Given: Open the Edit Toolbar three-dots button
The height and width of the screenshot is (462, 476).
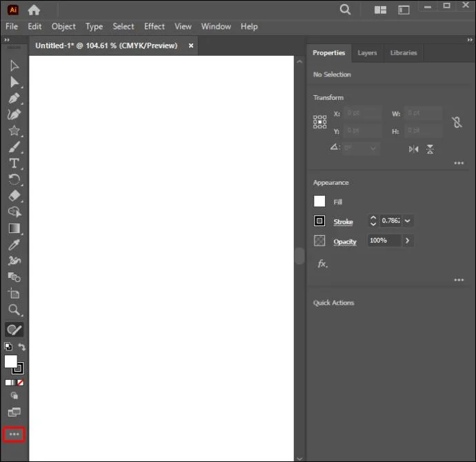Looking at the screenshot, I should 14,434.
